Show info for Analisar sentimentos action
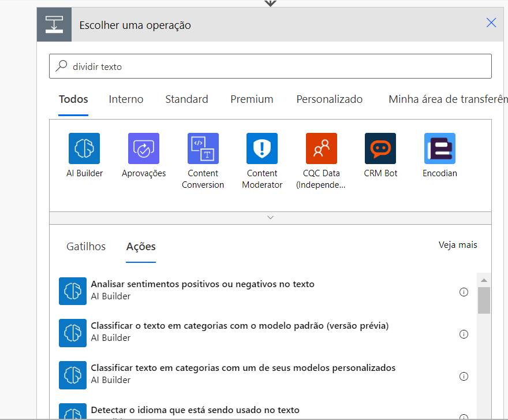This screenshot has height=420, width=508. pyautogui.click(x=464, y=292)
